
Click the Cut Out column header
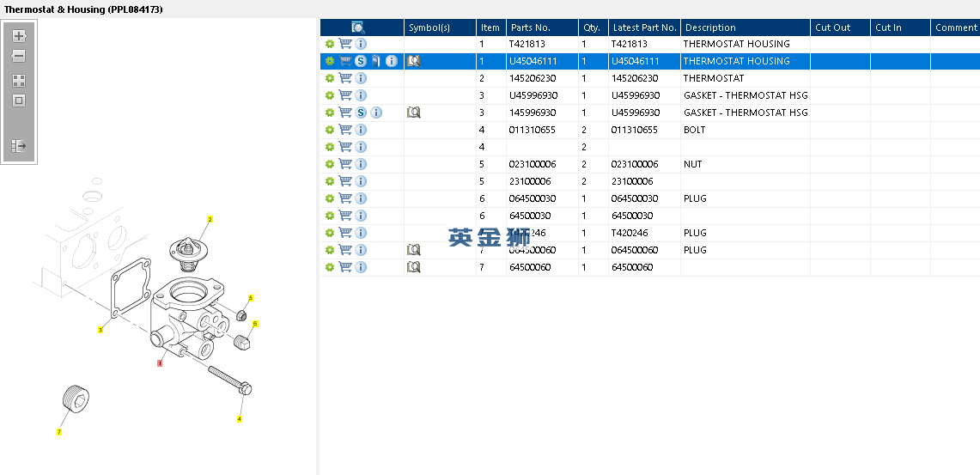point(840,27)
